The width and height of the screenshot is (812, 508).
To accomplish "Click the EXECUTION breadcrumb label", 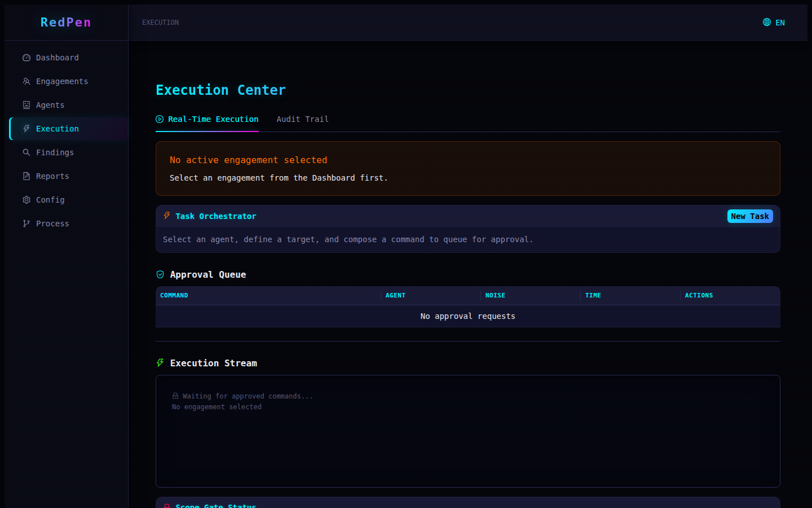I will pyautogui.click(x=160, y=23).
